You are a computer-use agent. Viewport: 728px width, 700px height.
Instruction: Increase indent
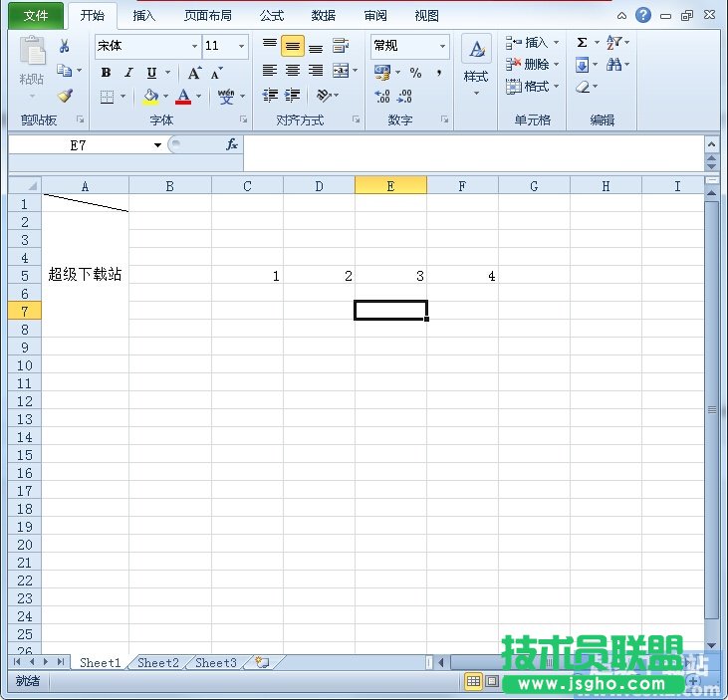[x=293, y=96]
